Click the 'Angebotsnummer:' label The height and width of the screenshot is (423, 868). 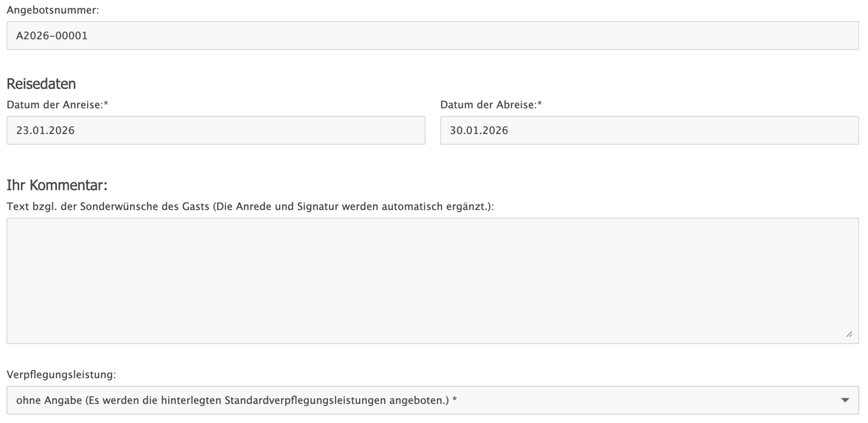[x=53, y=10]
